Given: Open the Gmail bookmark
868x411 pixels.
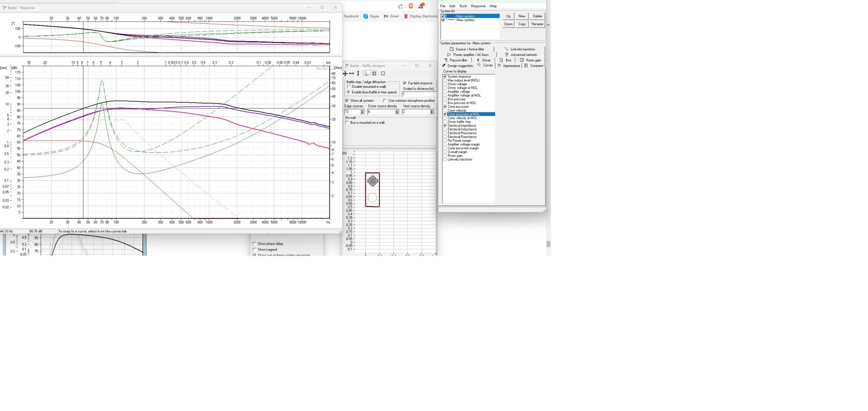Looking at the screenshot, I should [x=391, y=16].
